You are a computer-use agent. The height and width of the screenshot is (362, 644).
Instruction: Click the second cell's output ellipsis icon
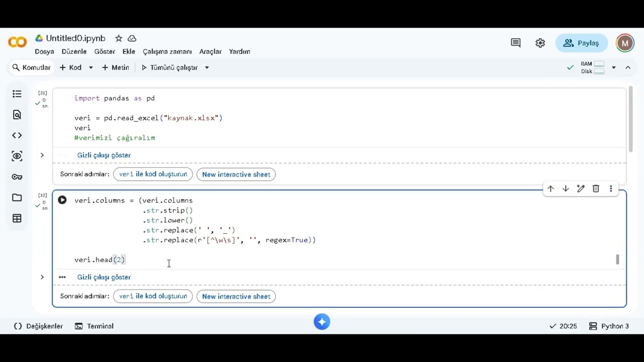[x=62, y=277]
